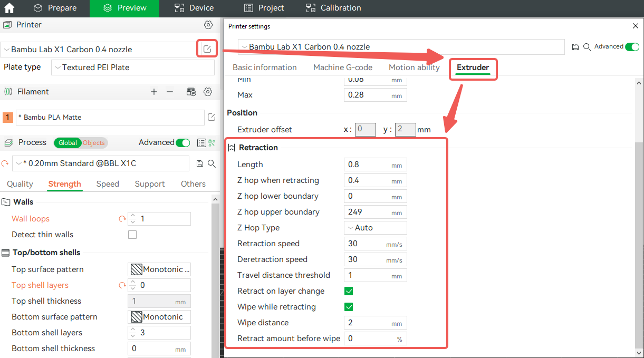Switch process scope to Objects

(94, 143)
